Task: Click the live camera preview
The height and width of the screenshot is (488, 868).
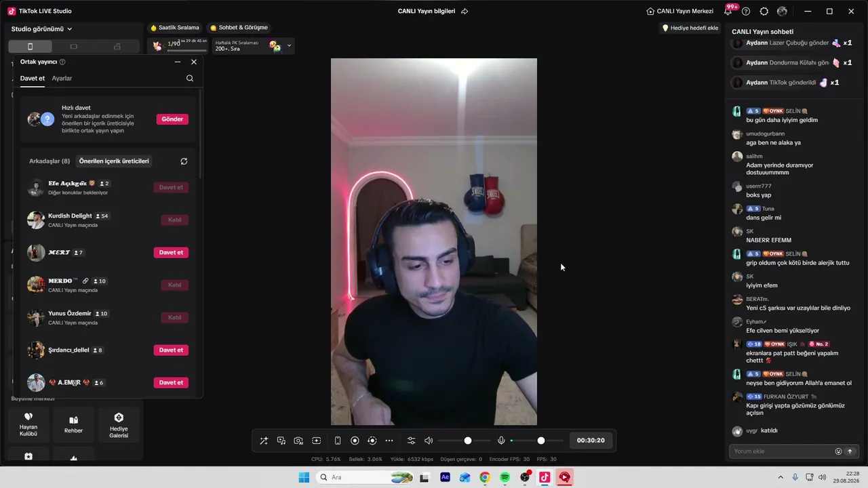Action: (x=434, y=242)
